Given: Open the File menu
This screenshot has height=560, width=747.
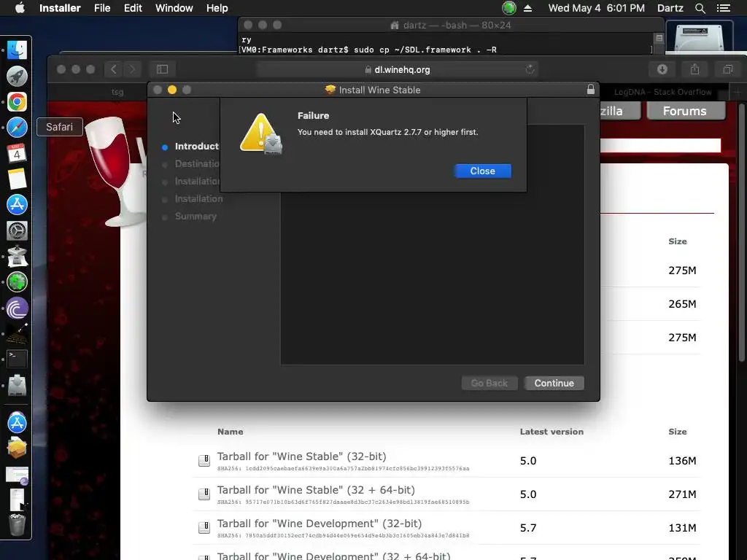Looking at the screenshot, I should (x=102, y=8).
